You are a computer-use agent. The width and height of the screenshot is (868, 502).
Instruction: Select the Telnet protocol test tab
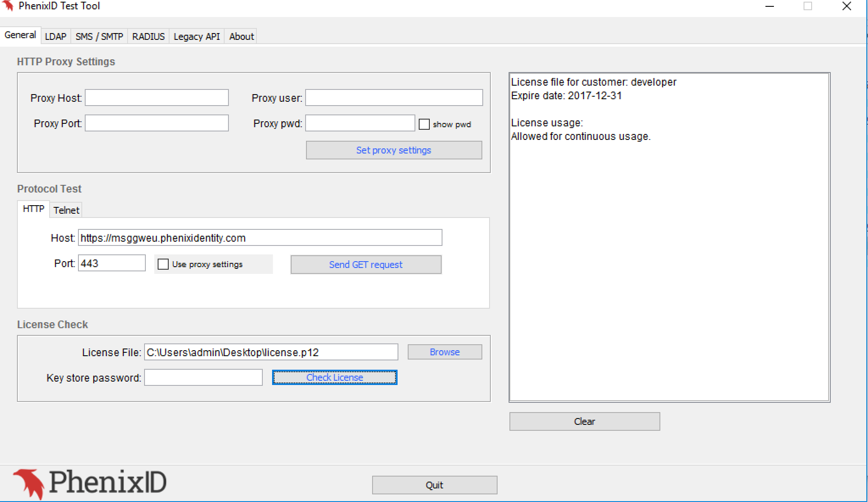(x=66, y=210)
